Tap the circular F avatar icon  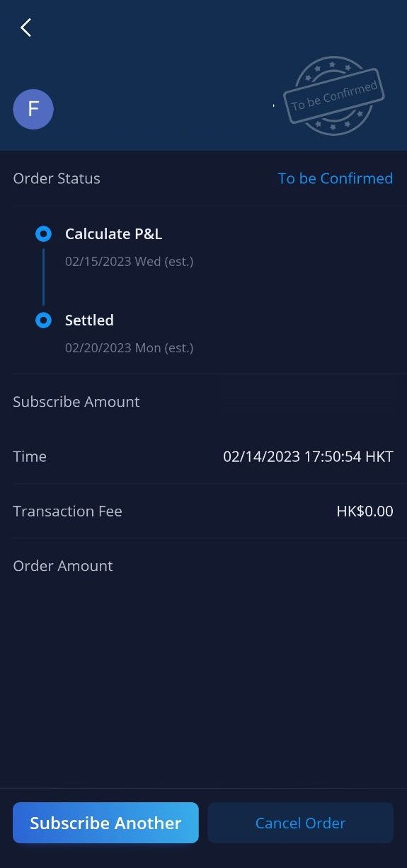33,109
